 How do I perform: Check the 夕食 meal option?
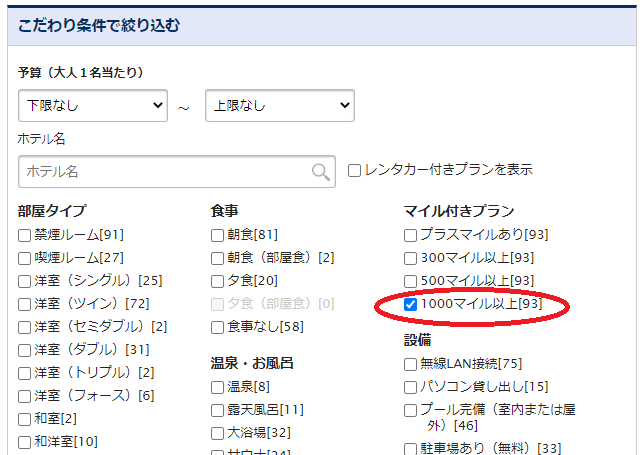tap(218, 281)
